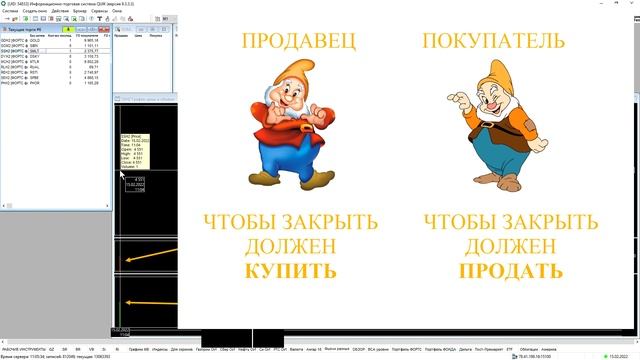The image size is (640, 360).
Task: Select the MTLR row in current trades table
Action: pos(56,62)
